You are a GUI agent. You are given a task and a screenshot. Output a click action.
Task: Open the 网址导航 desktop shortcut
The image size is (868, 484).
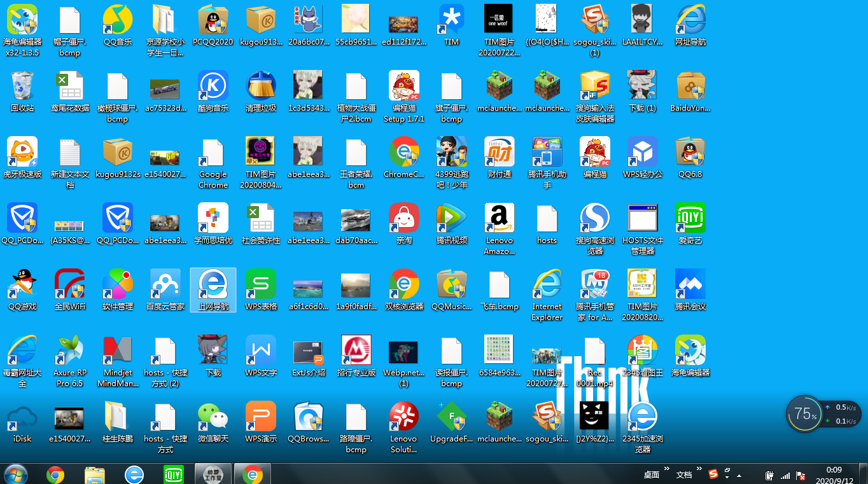point(690,25)
